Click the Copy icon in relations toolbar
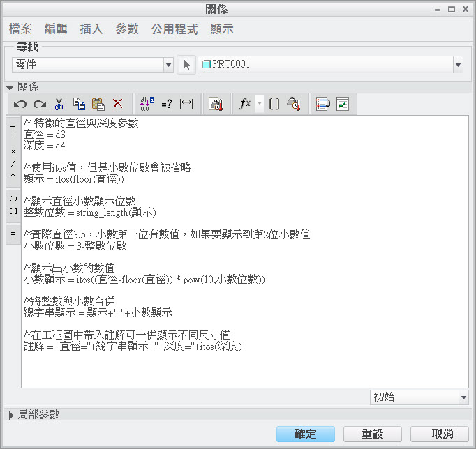The height and width of the screenshot is (449, 476). pos(79,104)
